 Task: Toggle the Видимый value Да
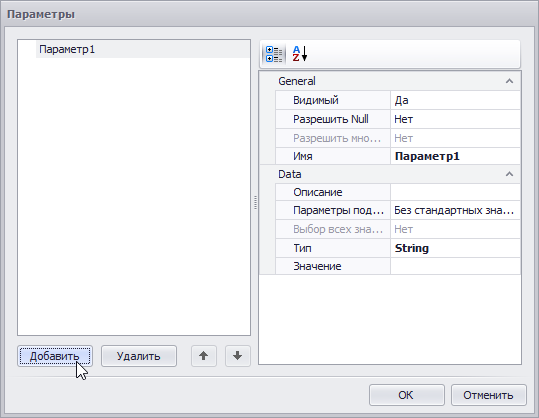tap(455, 100)
